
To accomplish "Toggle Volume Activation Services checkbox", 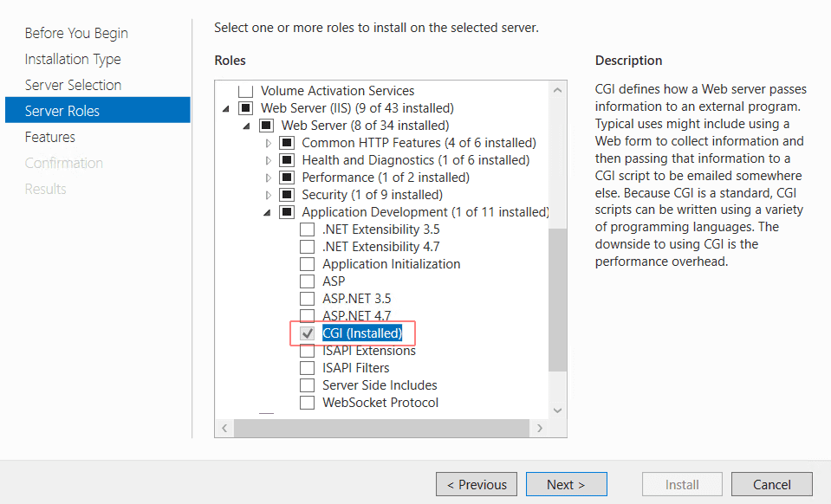I will coord(245,91).
